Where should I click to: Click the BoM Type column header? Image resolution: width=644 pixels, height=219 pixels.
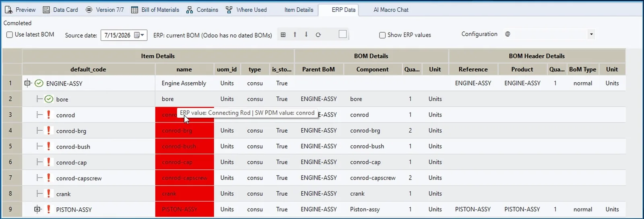(x=582, y=69)
